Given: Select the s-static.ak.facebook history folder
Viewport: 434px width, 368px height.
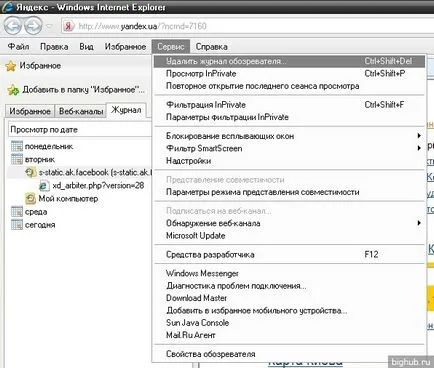Looking at the screenshot, I should tap(95, 172).
